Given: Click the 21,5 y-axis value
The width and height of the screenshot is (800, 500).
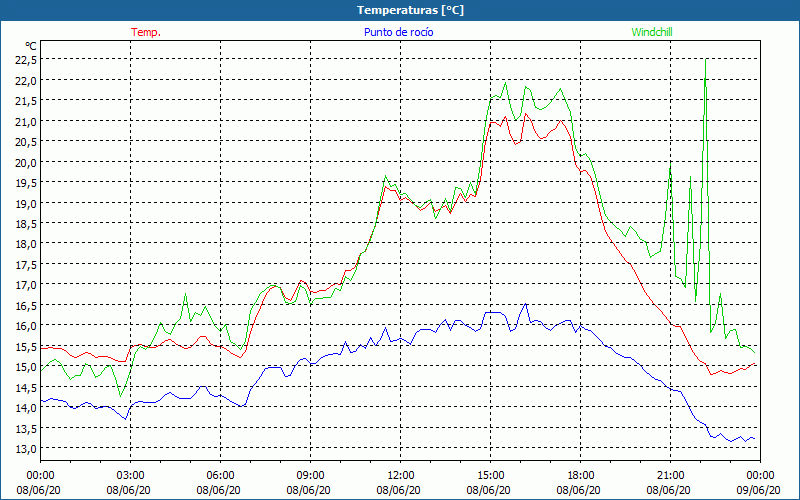Looking at the screenshot, I should pos(26,101).
